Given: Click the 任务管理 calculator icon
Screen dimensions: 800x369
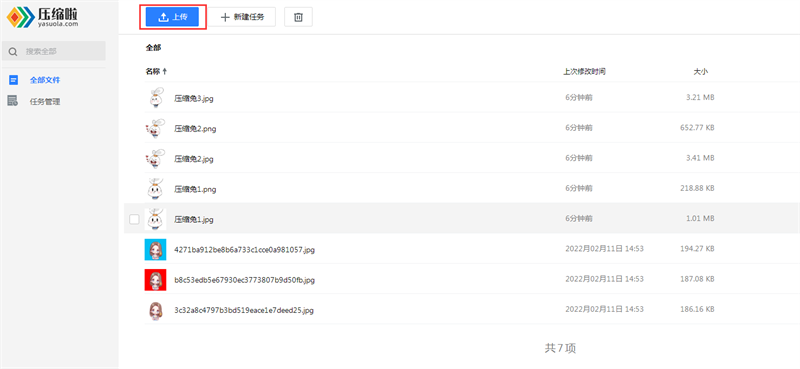Looking at the screenshot, I should click(x=13, y=101).
